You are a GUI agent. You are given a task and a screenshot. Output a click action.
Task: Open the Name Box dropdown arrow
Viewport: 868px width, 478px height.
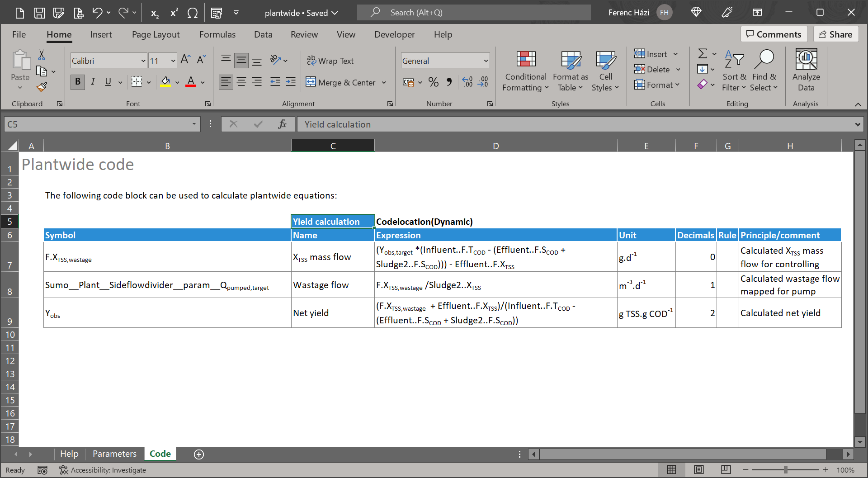194,124
